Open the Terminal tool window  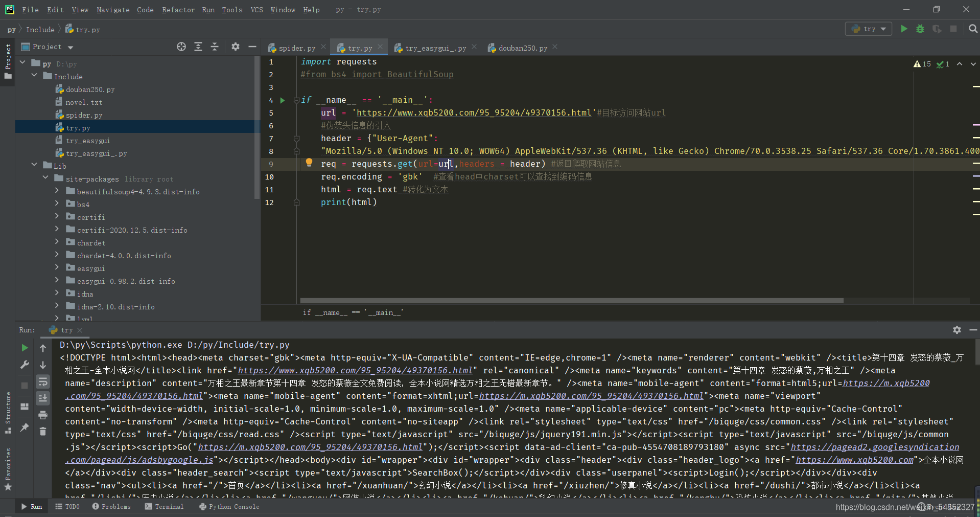(x=164, y=507)
